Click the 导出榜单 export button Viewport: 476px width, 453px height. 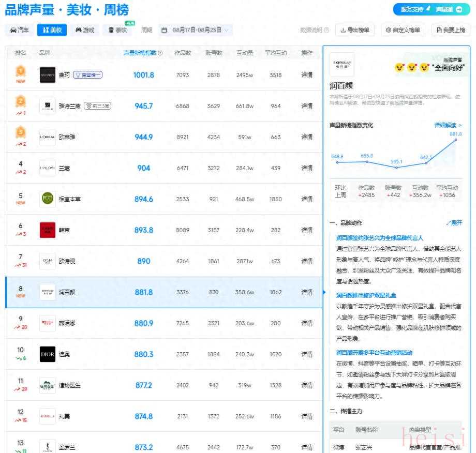click(355, 30)
